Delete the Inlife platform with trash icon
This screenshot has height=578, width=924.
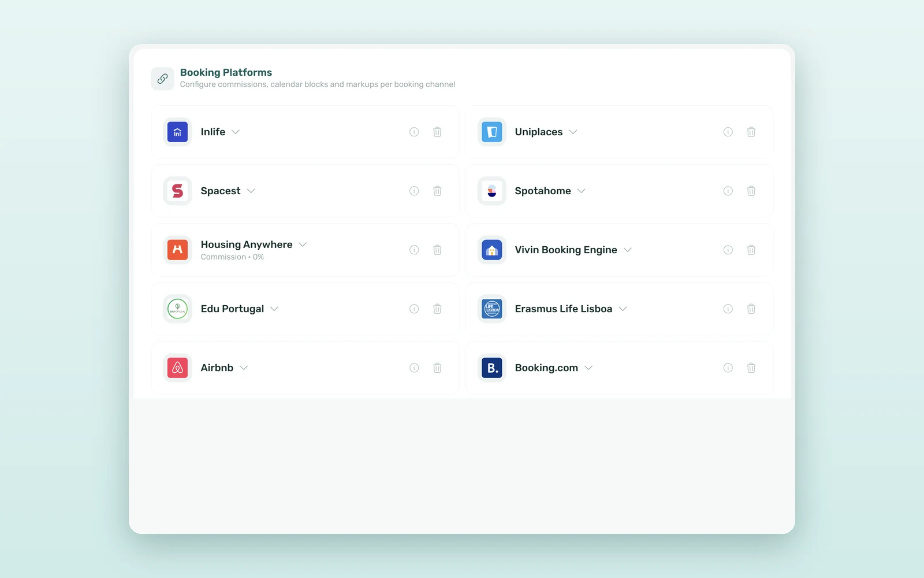(437, 132)
